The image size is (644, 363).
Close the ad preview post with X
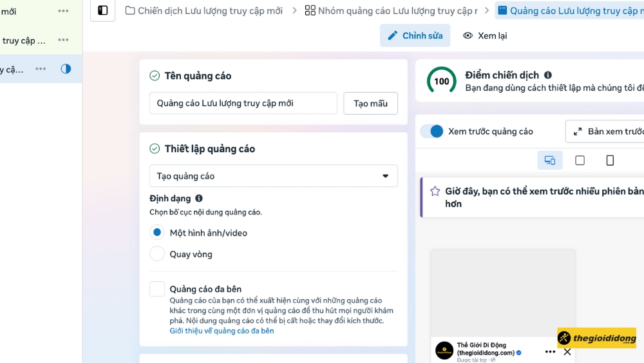pos(567,351)
